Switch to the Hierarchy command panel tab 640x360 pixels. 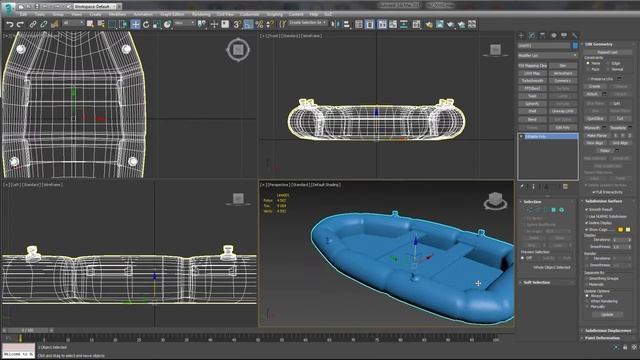(542, 36)
